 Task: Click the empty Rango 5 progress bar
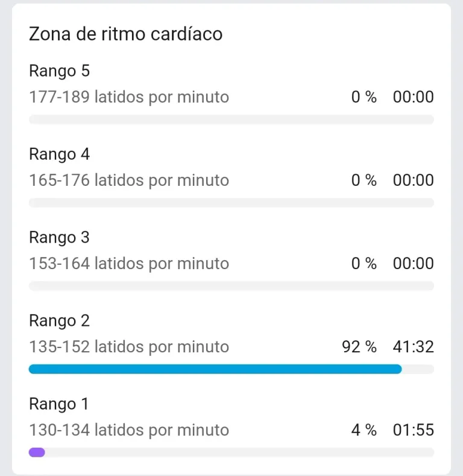click(x=231, y=119)
